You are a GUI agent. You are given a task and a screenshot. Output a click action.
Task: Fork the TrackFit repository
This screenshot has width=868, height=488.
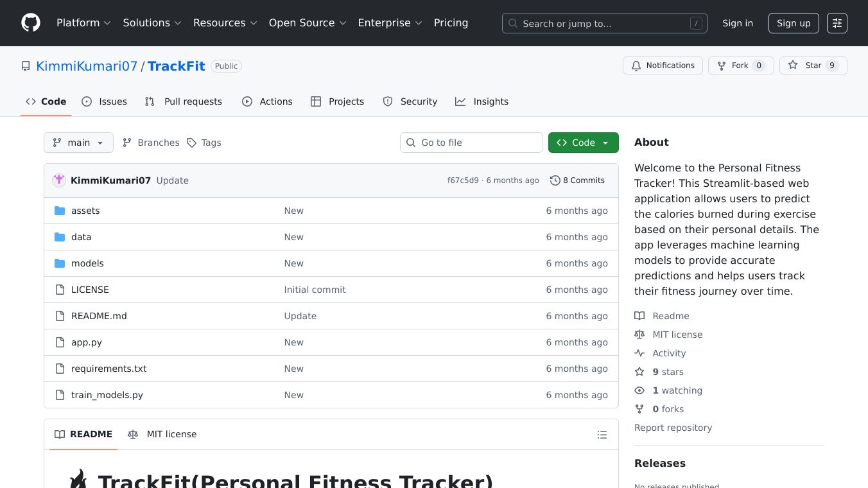[740, 65]
